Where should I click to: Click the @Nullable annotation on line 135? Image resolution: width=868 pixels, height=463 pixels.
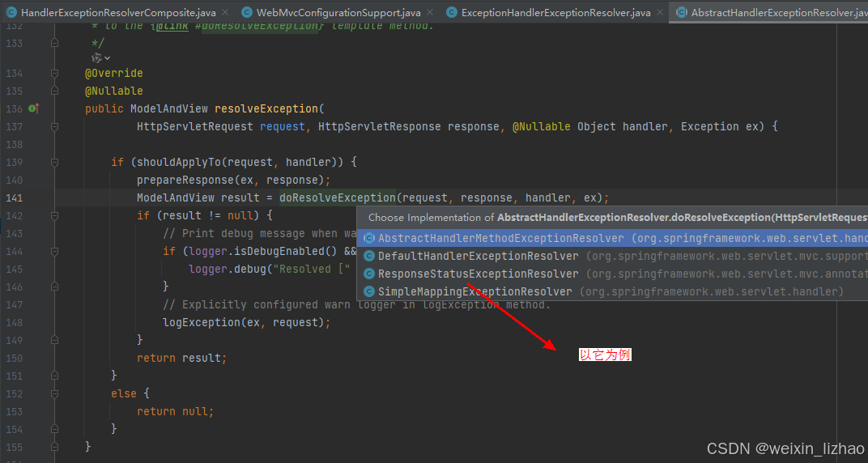click(x=114, y=91)
